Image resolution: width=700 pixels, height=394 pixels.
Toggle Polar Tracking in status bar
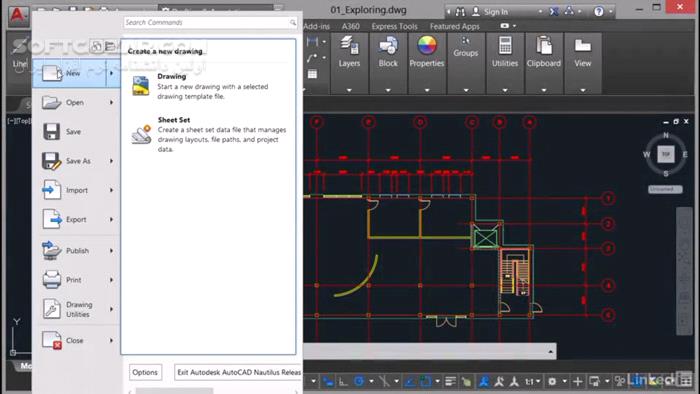359,382
